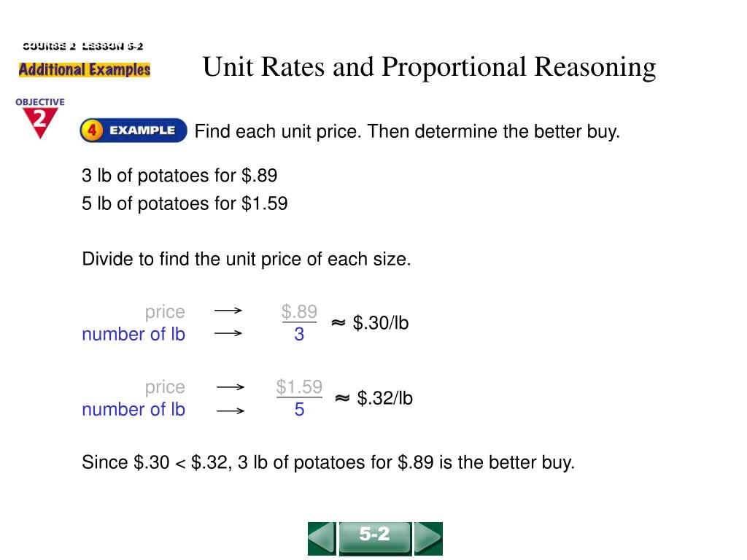Click the $1.59 numerator in second fraction
This screenshot has height=560, width=747.
[299, 386]
